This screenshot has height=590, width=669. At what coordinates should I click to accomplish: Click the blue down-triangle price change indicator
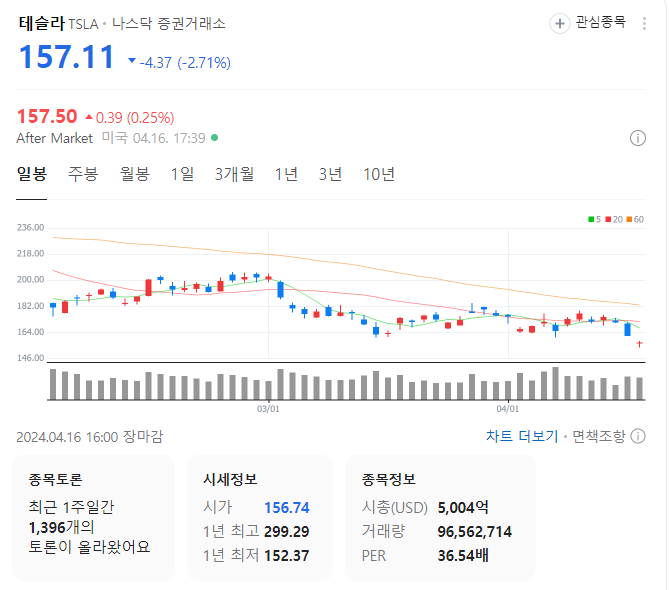(x=132, y=61)
